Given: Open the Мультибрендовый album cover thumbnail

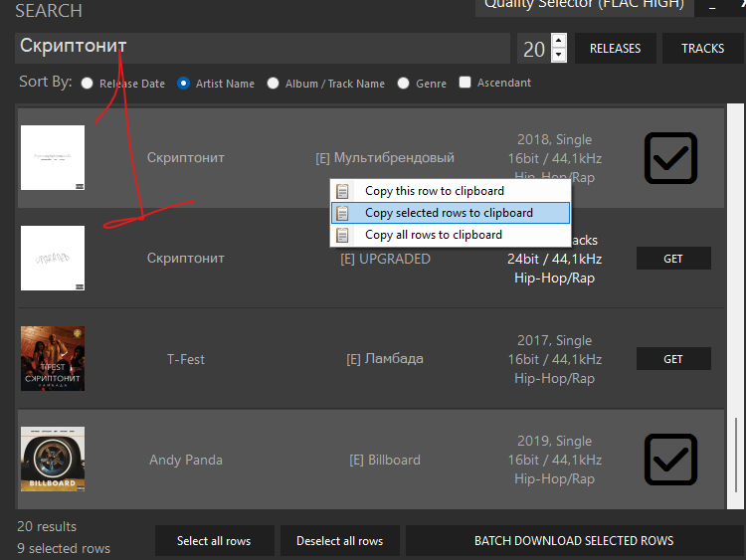Looking at the screenshot, I should pos(53,157).
